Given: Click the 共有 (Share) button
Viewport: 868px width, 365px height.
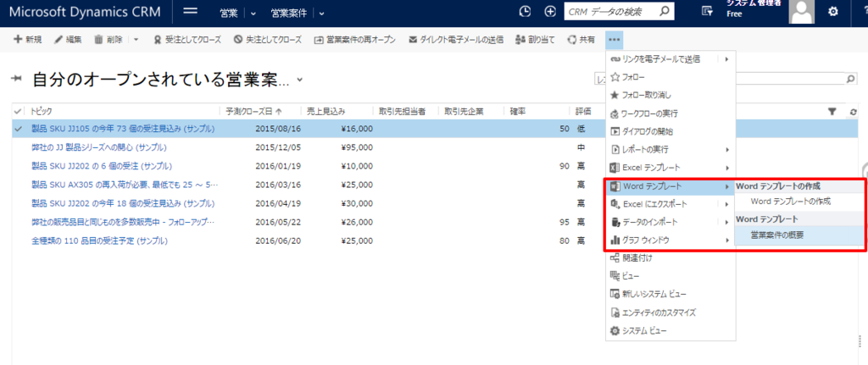Looking at the screenshot, I should pos(581,40).
